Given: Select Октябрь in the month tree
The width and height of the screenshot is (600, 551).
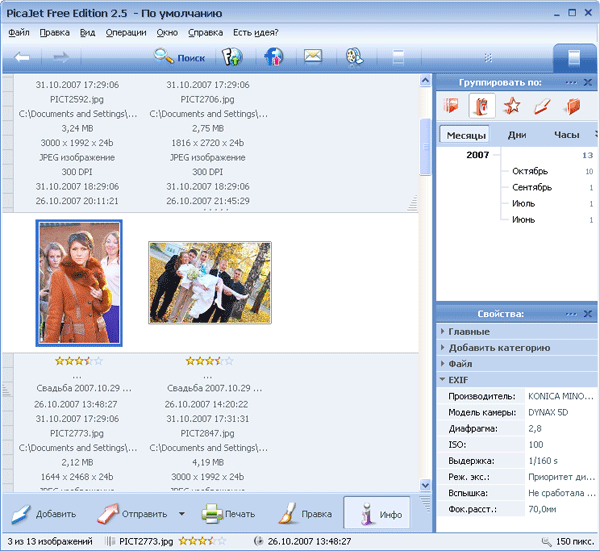Looking at the screenshot, I should point(530,171).
